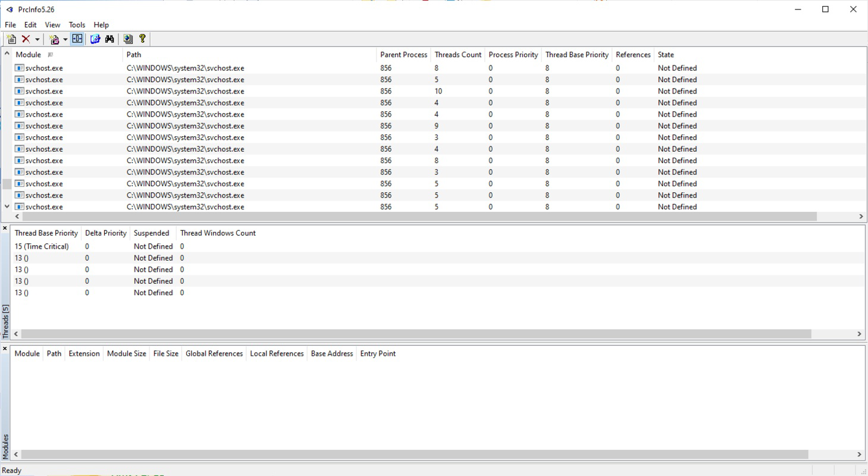
Task: Open the dropdown arrow beside the report icon
Action: click(65, 39)
